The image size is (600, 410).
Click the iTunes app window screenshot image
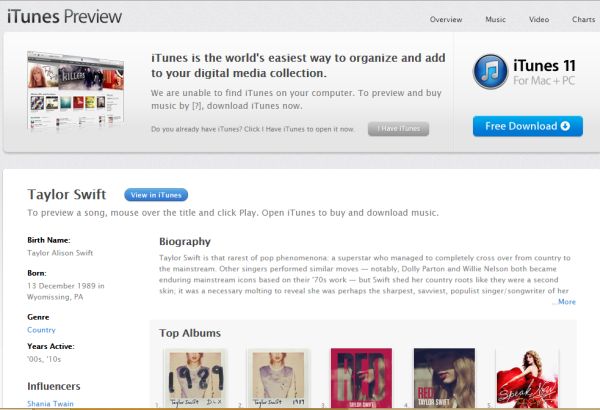tap(76, 90)
